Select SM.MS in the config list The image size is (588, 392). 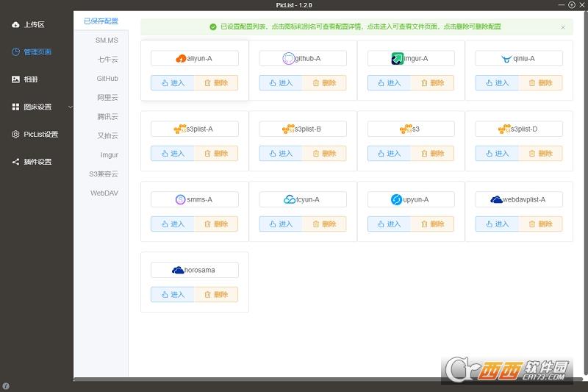click(x=107, y=40)
